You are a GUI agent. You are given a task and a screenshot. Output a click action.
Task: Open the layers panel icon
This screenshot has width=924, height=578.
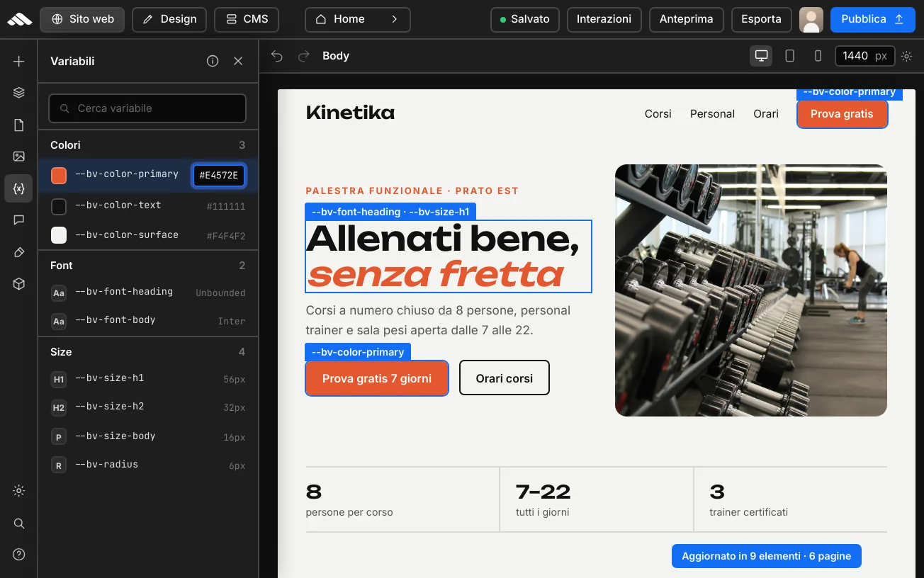pyautogui.click(x=19, y=93)
